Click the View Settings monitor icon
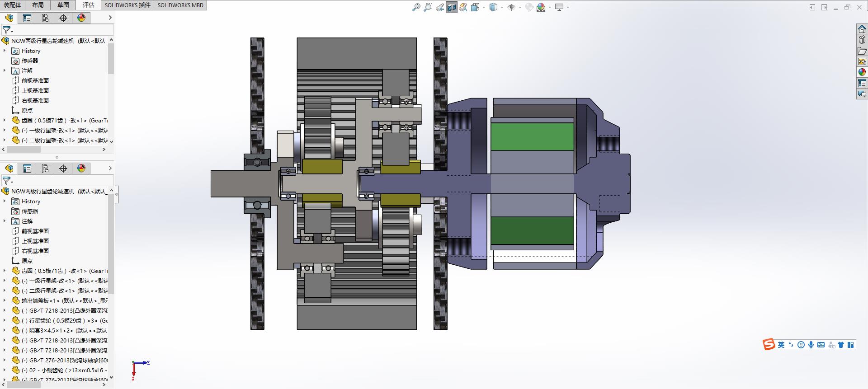 (559, 7)
